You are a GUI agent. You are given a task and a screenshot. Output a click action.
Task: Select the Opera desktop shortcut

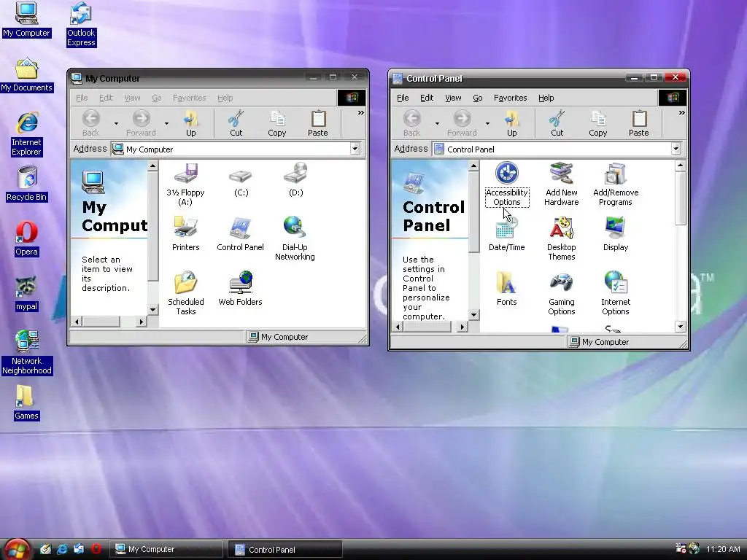click(26, 239)
